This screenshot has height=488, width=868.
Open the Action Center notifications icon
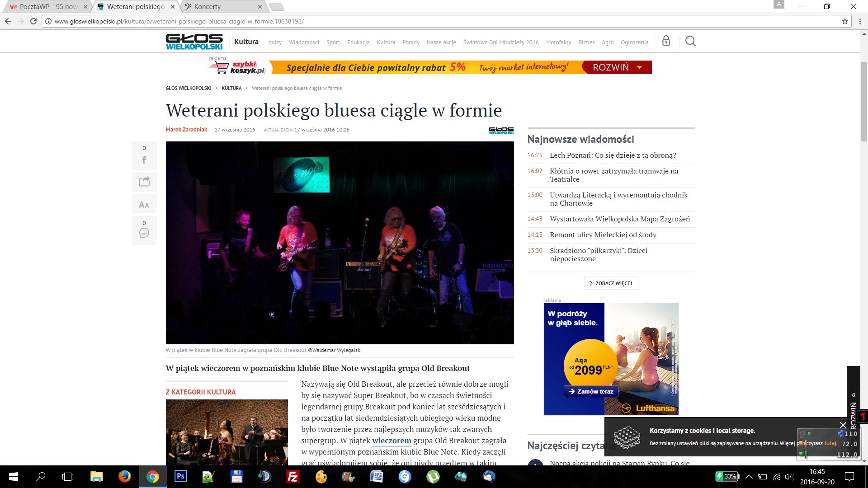(x=849, y=477)
